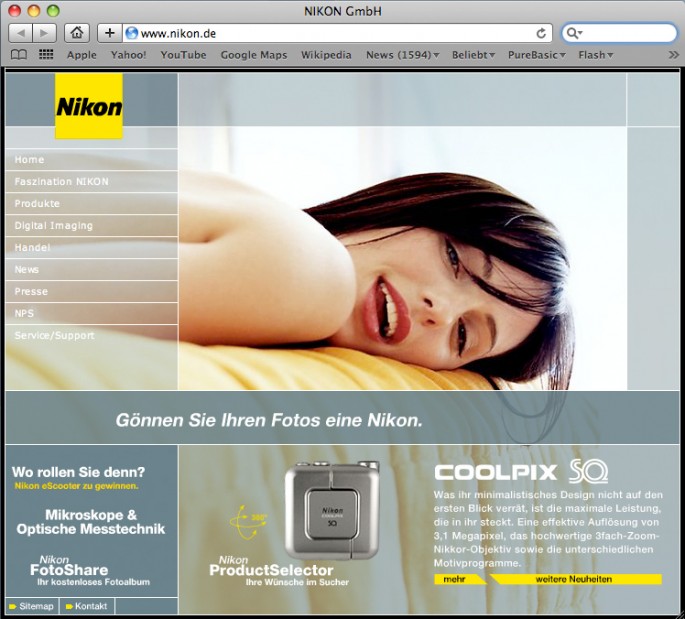Go back to the previous page
The width and height of the screenshot is (685, 619).
(21, 33)
